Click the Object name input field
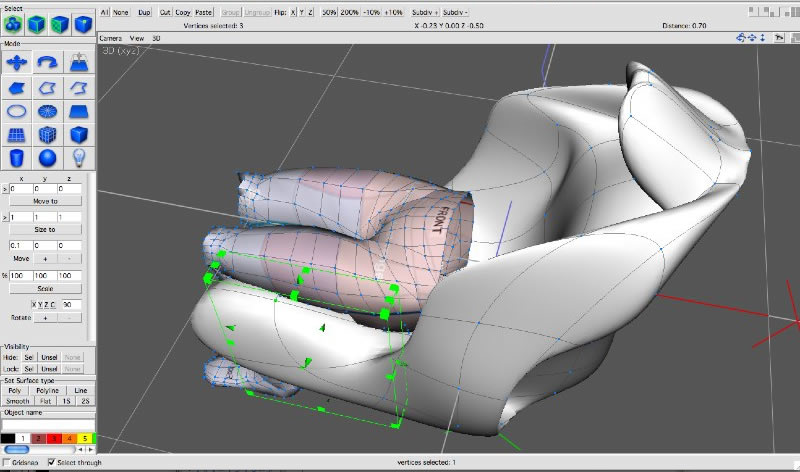 coord(48,425)
